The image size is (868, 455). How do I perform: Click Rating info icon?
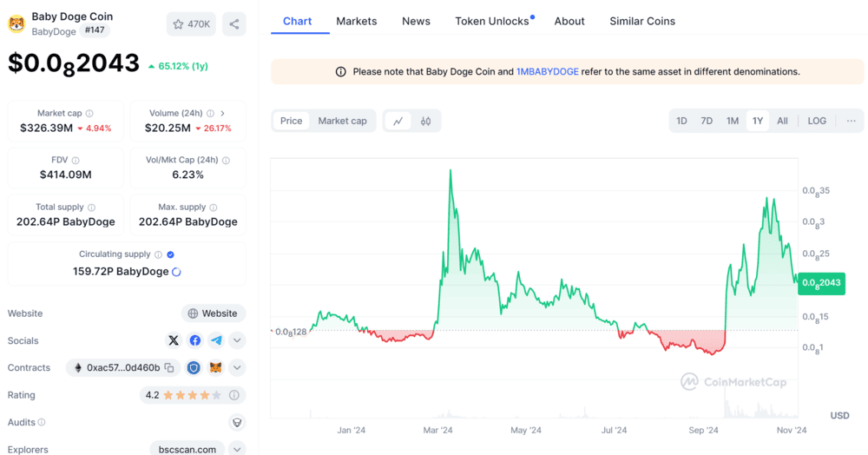(234, 395)
